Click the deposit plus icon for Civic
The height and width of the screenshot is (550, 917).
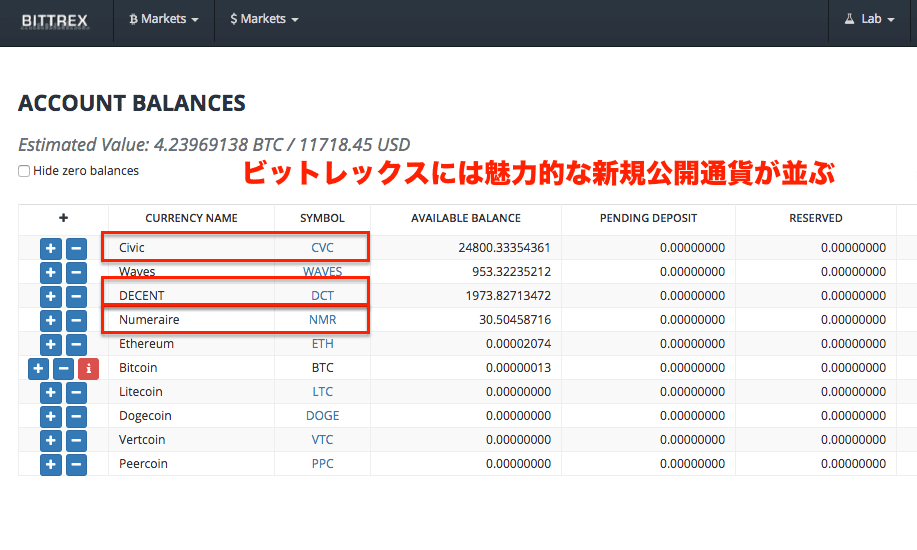(x=51, y=249)
